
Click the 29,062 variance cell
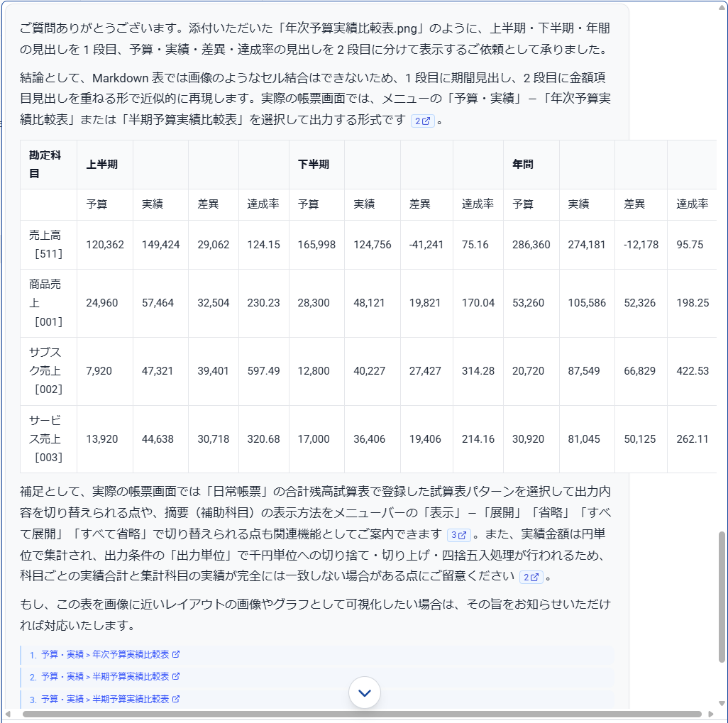[214, 245]
